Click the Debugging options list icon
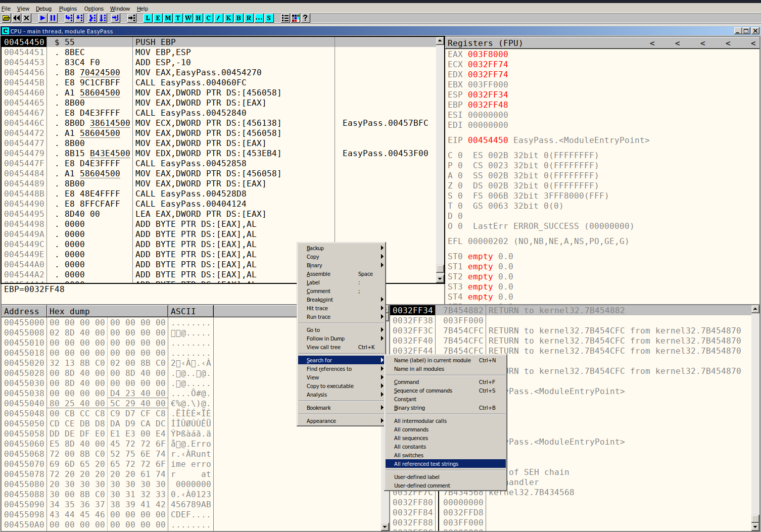This screenshot has width=761, height=532. [x=286, y=18]
